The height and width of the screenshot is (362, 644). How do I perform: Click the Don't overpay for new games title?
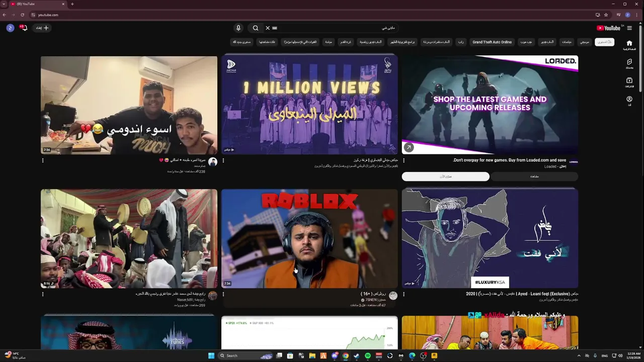point(510,160)
